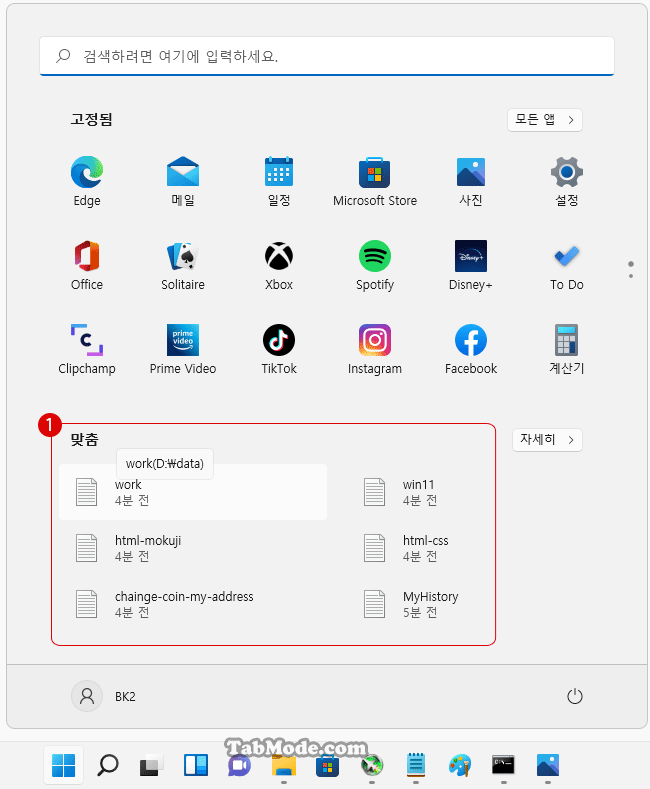Click 자세히 (More) recommended button

coord(547,440)
